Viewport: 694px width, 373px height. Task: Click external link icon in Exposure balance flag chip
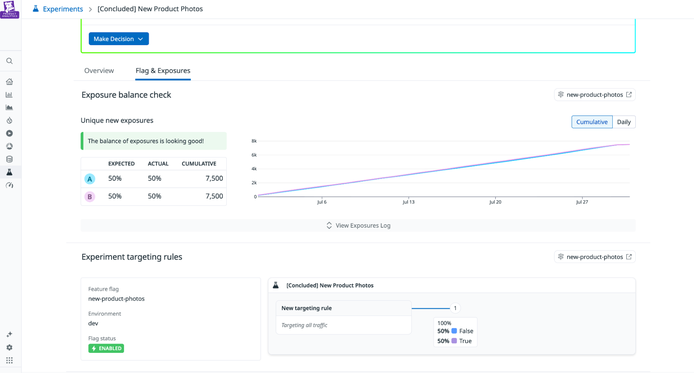tap(628, 95)
